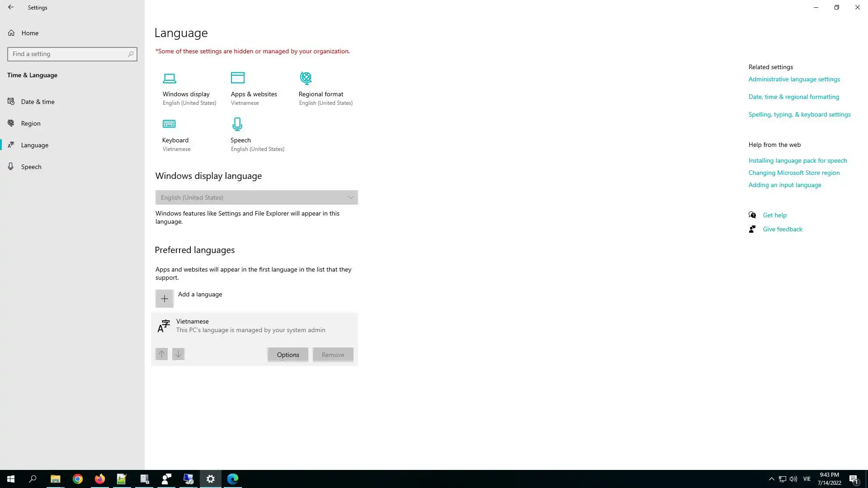Expand the Windows display language dropdown
868x488 pixels.
click(256, 197)
